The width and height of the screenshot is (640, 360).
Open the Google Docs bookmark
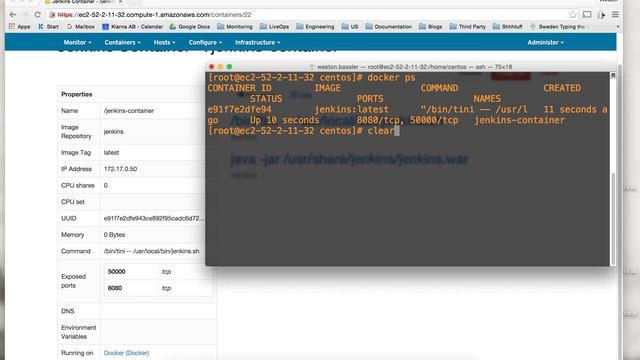[190, 27]
